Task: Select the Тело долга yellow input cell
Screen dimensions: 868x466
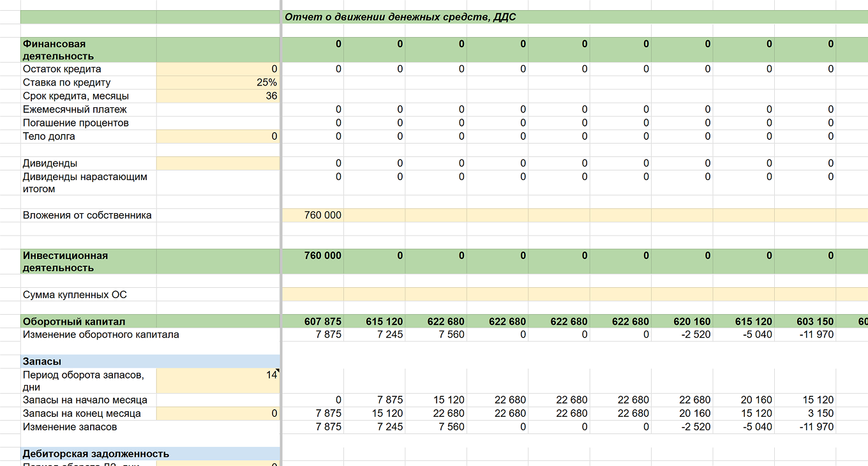Action: click(218, 136)
